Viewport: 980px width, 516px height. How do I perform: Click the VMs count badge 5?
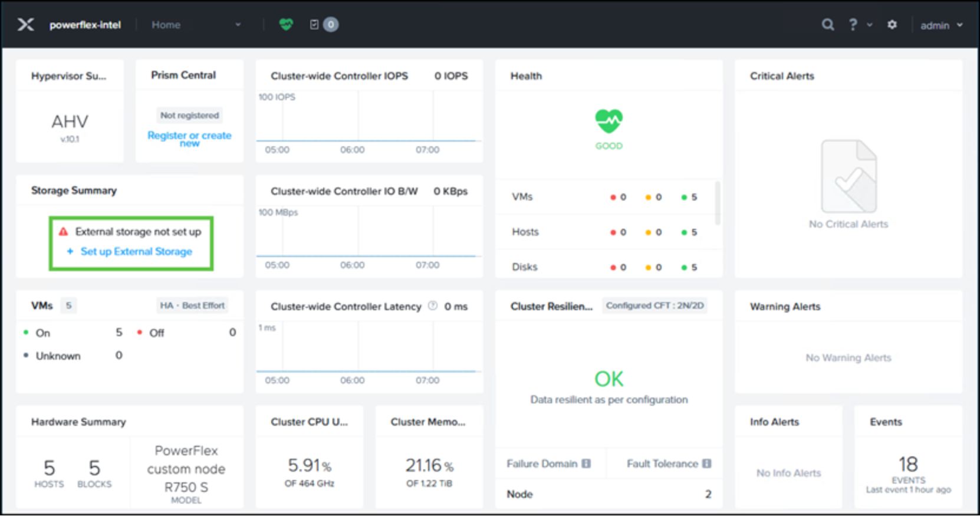pyautogui.click(x=69, y=305)
